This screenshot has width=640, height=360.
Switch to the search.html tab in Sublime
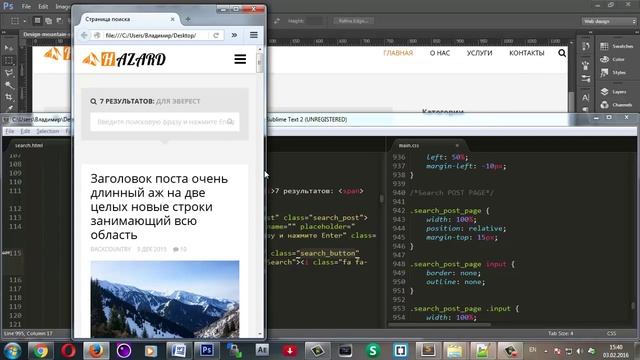pyautogui.click(x=29, y=145)
